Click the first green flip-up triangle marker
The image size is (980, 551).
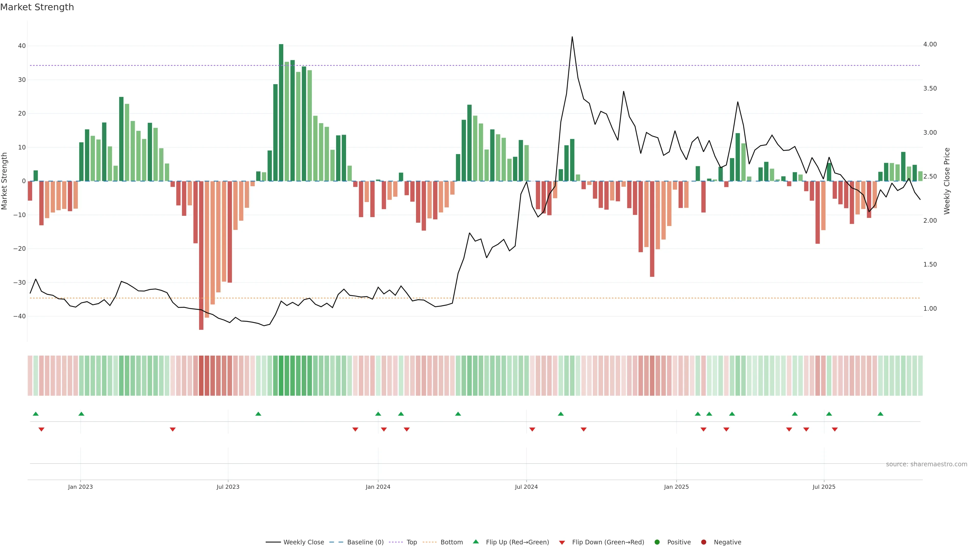36,414
